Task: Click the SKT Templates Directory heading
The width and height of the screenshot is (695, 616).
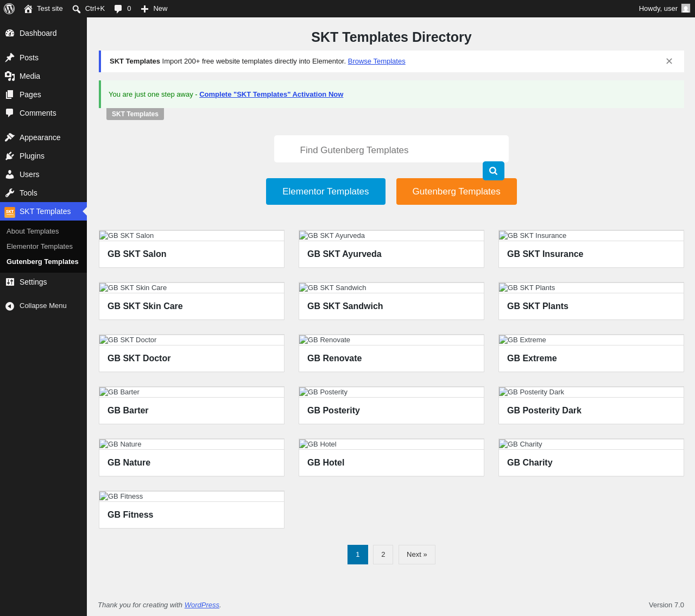Action: (391, 37)
